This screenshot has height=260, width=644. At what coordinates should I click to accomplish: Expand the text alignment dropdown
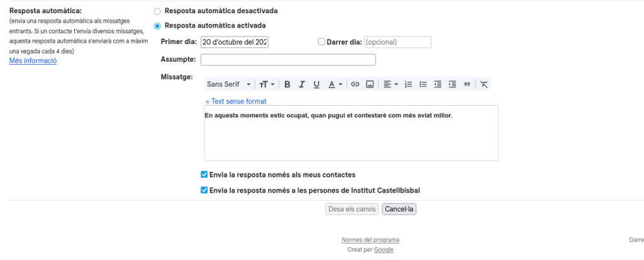click(x=391, y=84)
